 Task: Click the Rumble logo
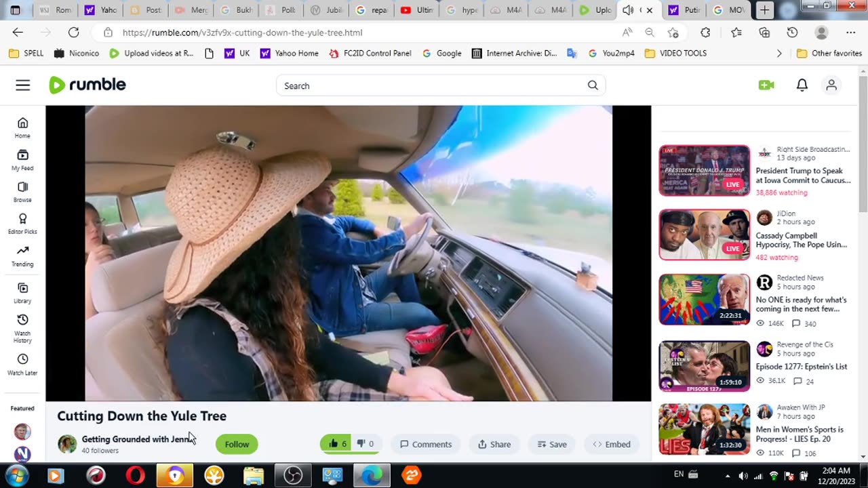(x=87, y=85)
